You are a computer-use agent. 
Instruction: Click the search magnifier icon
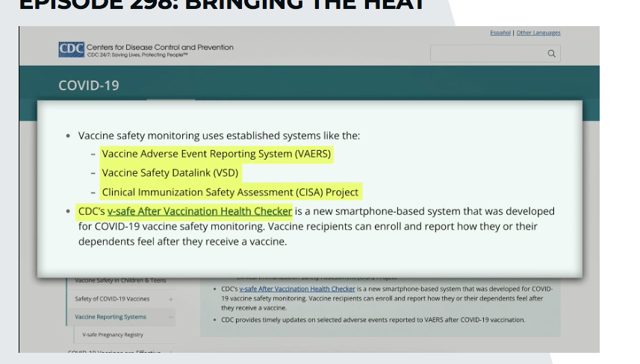click(551, 54)
